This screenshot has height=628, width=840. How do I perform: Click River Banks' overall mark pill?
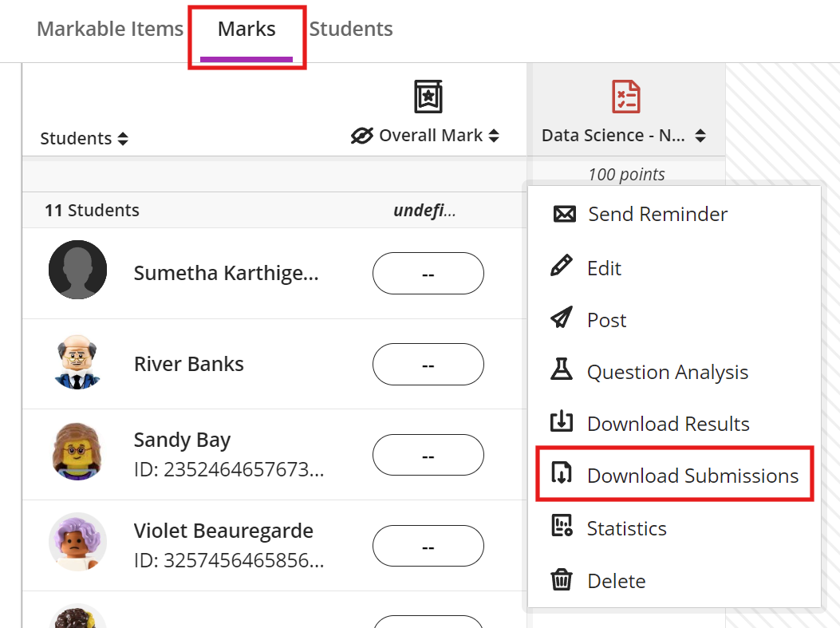(x=428, y=365)
